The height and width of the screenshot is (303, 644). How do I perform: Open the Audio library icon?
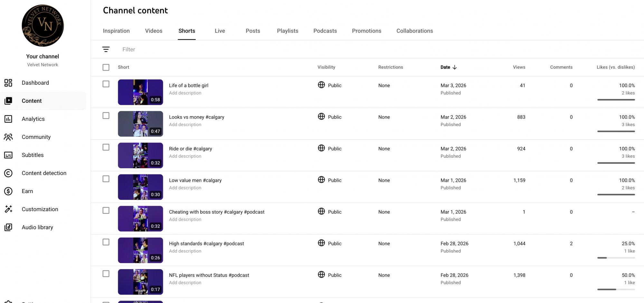[x=8, y=227]
